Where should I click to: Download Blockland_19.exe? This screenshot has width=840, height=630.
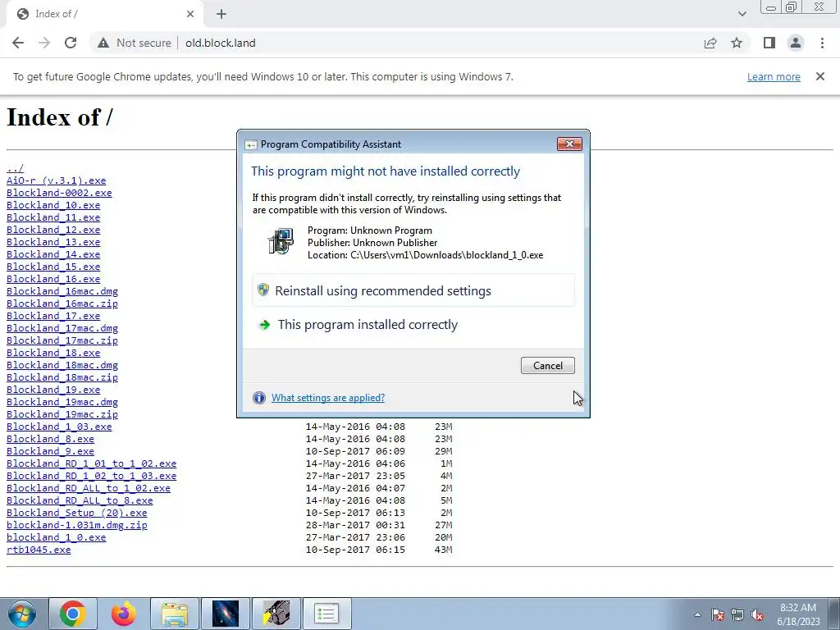click(53, 390)
